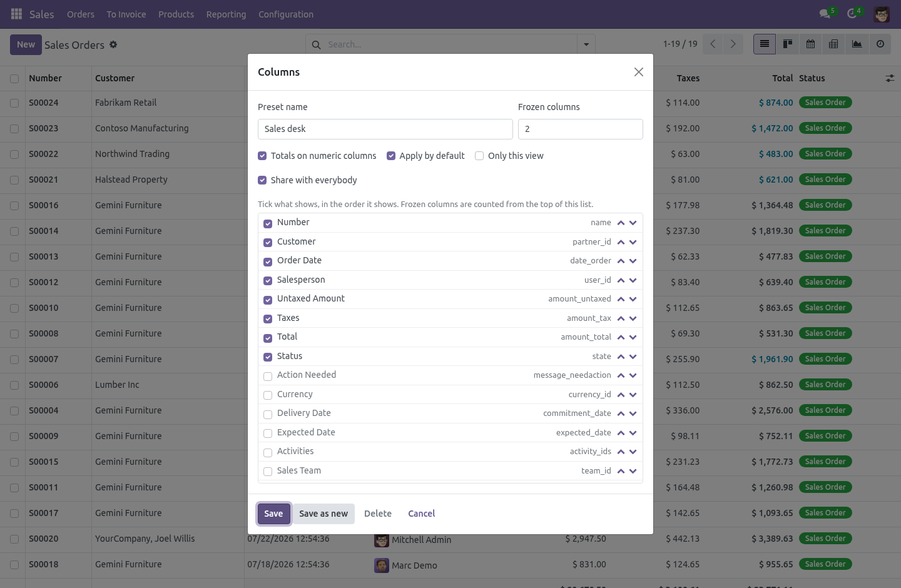Open the Reporting menu
This screenshot has width=901, height=588.
[226, 14]
